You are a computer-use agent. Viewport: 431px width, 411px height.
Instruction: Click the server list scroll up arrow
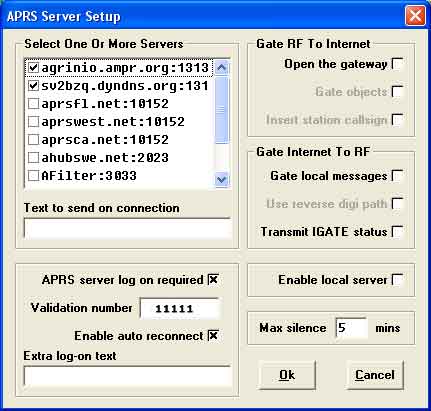(x=222, y=68)
